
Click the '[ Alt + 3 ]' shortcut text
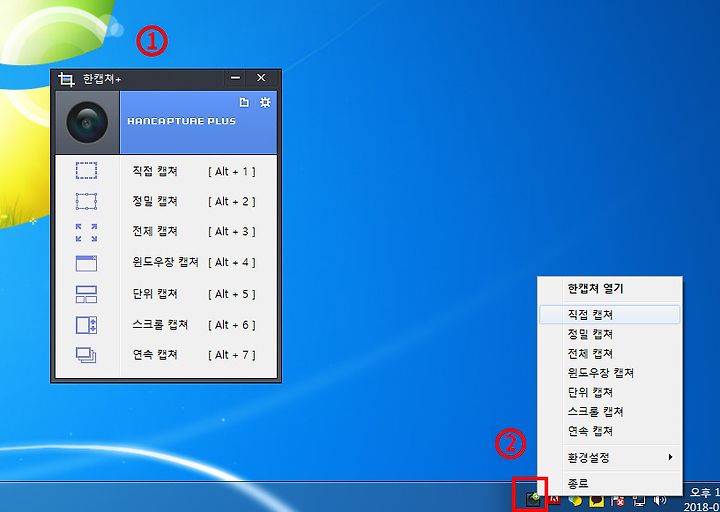[x=232, y=231]
